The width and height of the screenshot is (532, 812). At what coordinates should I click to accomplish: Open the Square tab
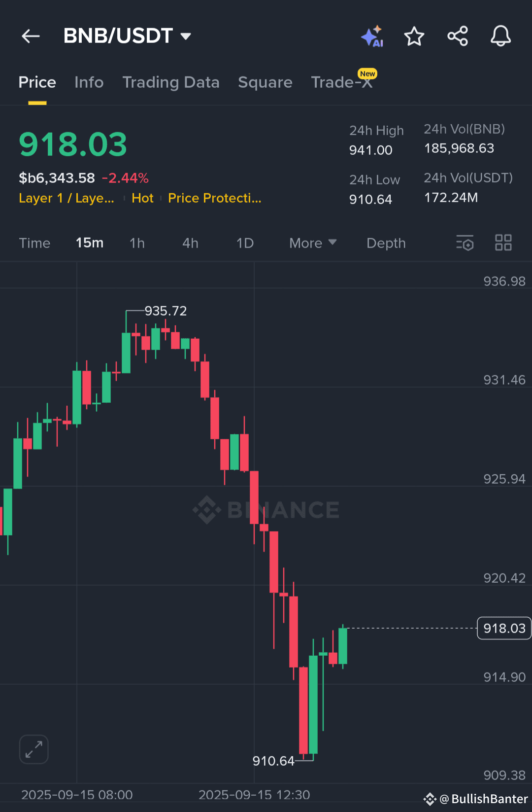[x=265, y=82]
